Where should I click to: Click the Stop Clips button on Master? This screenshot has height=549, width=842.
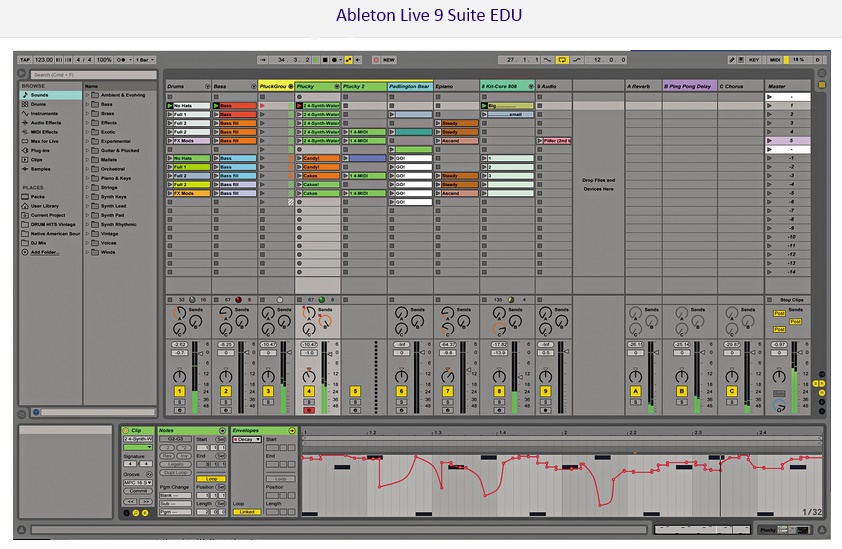[x=787, y=300]
